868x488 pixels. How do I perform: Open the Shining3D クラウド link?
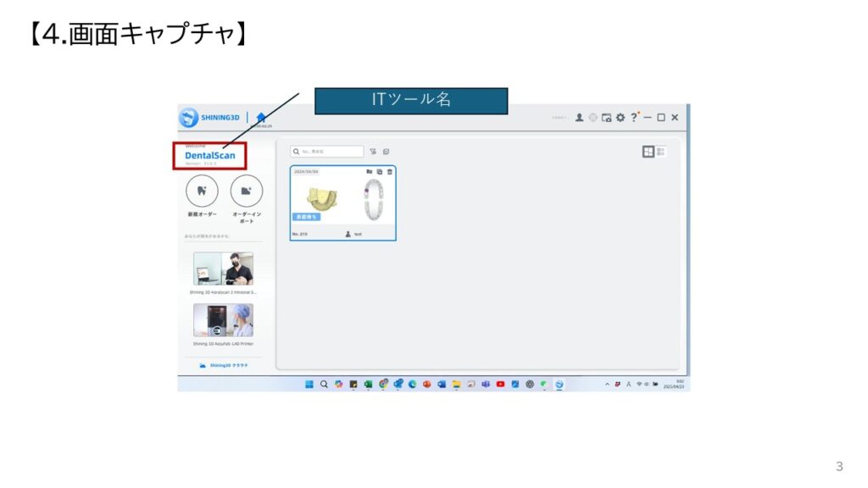(x=224, y=366)
